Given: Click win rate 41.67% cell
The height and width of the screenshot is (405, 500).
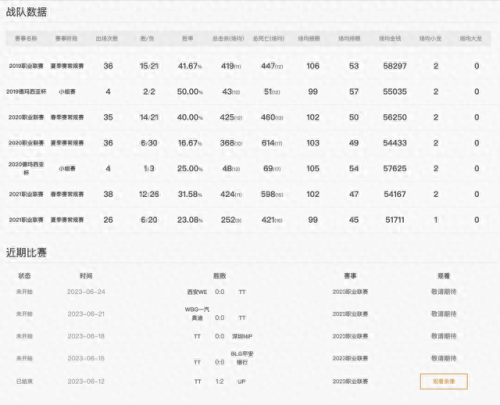Looking at the screenshot, I should (190, 66).
